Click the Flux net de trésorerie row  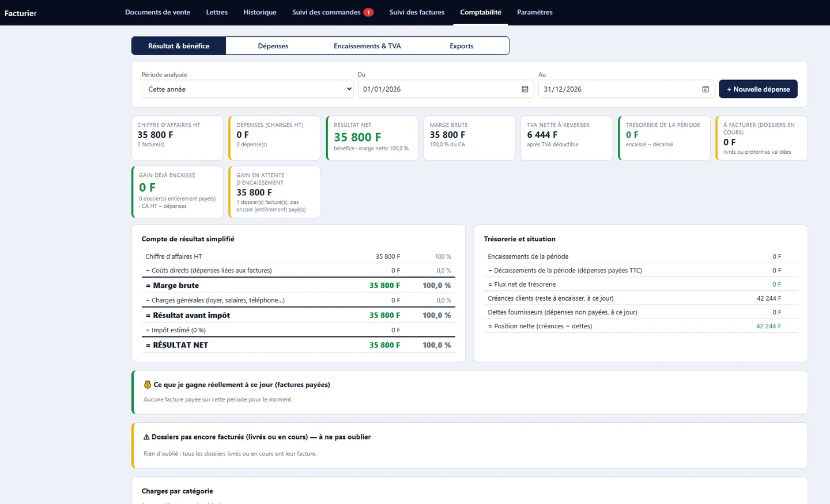(x=640, y=285)
